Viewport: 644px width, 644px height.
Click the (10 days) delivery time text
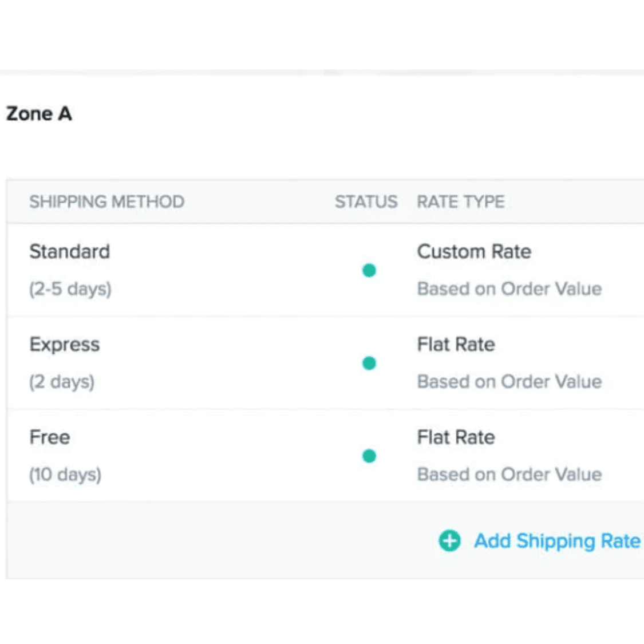tap(65, 475)
